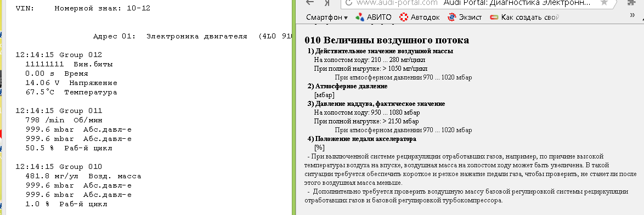Click the Group 010 log line

point(59,167)
